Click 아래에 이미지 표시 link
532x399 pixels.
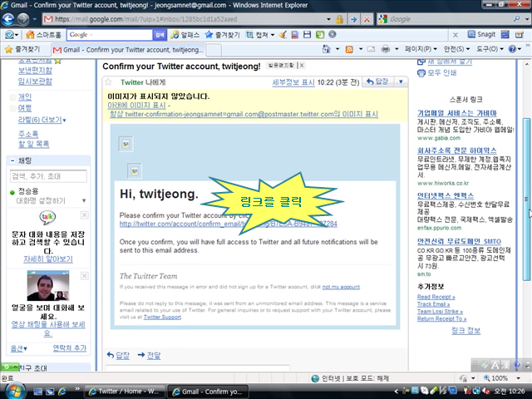(136, 106)
